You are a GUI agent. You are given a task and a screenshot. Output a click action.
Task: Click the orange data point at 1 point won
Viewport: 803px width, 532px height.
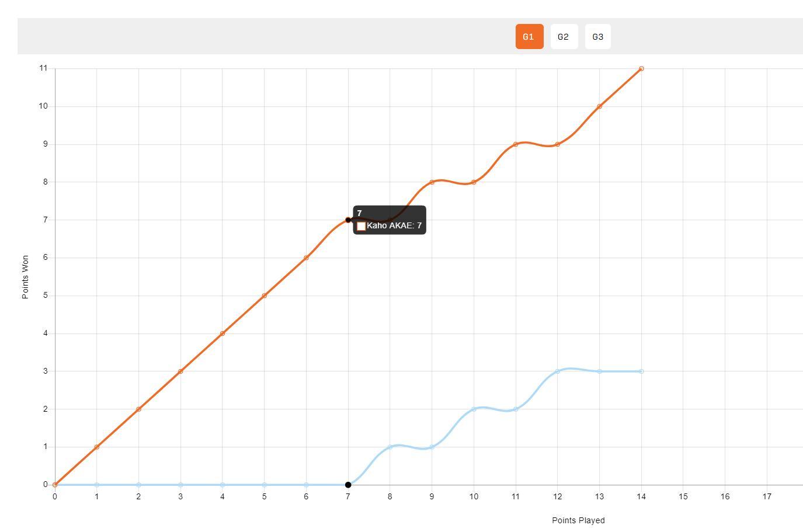click(x=97, y=447)
